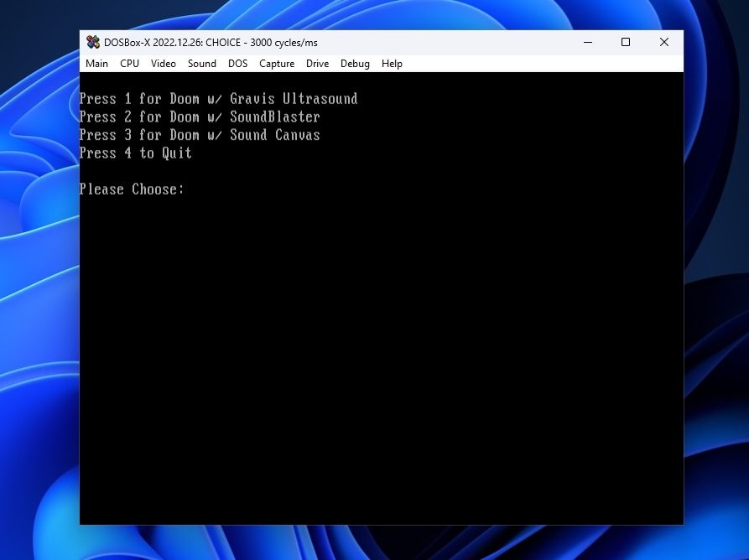Open the Drive menu
749x560 pixels.
click(x=317, y=64)
